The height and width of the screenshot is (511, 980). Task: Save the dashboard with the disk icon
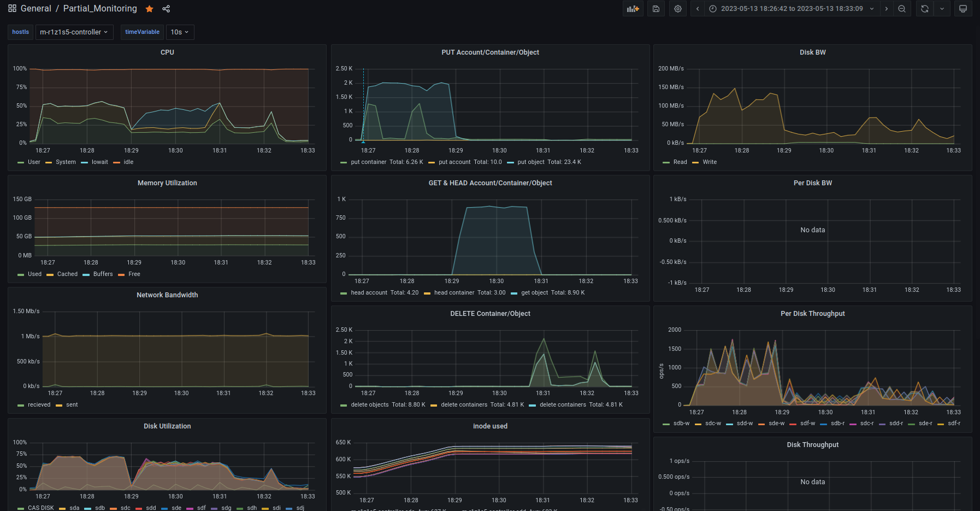tap(656, 9)
